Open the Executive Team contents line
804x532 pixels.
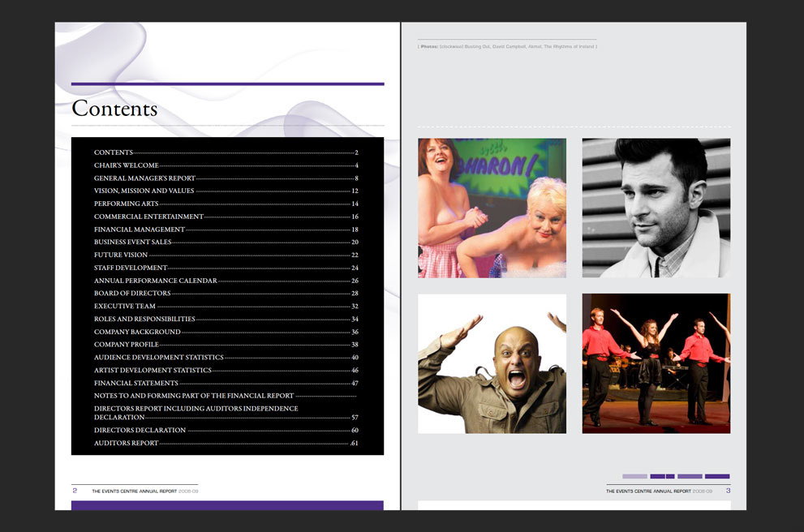coord(124,307)
